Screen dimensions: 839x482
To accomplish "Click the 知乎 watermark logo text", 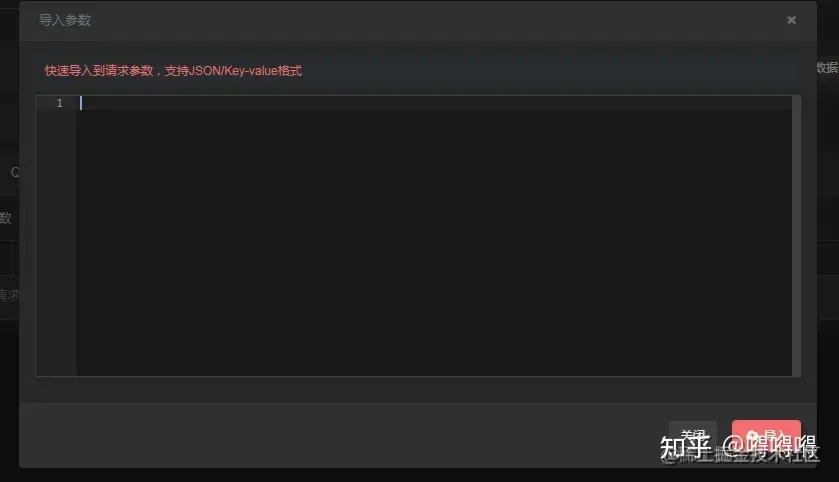I will tap(685, 447).
